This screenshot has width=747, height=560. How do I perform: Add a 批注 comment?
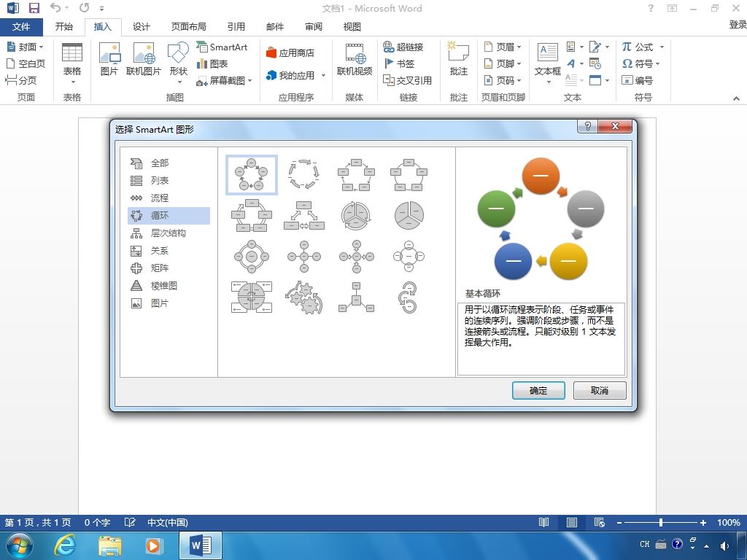click(458, 58)
